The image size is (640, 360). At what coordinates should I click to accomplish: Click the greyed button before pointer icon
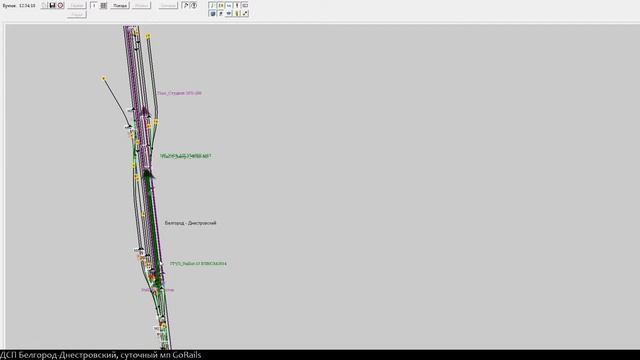tap(168, 6)
